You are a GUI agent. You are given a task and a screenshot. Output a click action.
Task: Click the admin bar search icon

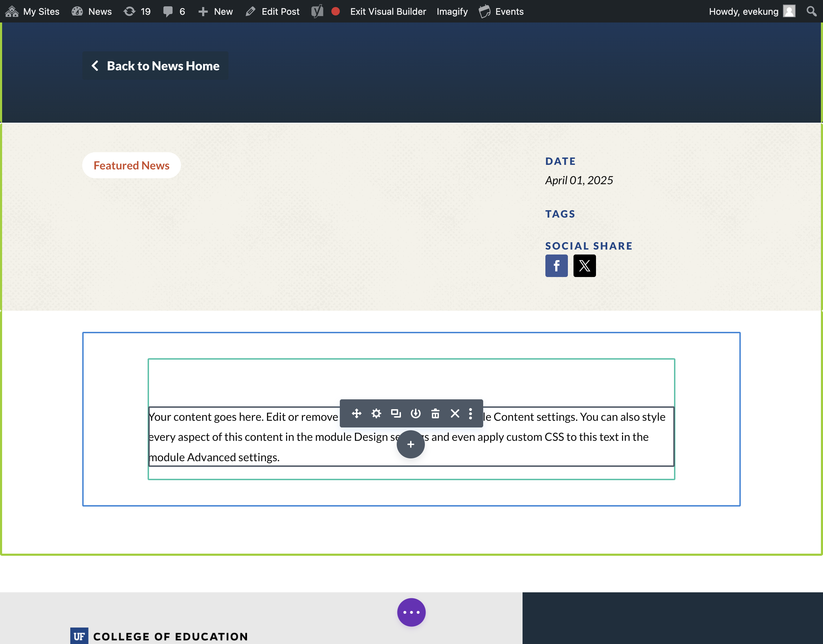[x=811, y=11]
